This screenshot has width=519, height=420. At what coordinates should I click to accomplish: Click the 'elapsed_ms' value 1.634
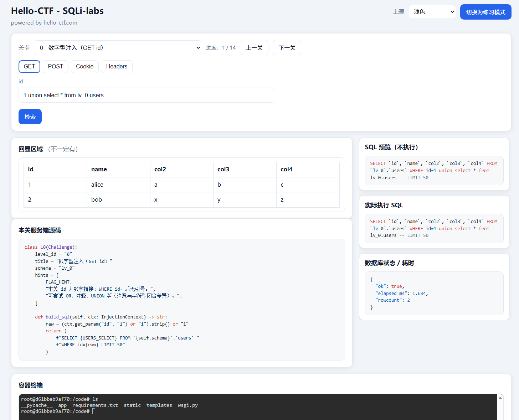tap(419, 294)
